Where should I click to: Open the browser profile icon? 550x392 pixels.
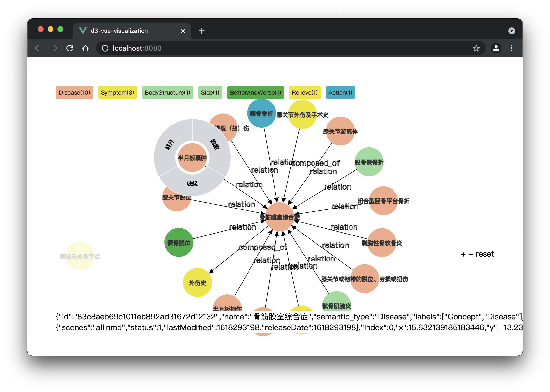(x=496, y=48)
